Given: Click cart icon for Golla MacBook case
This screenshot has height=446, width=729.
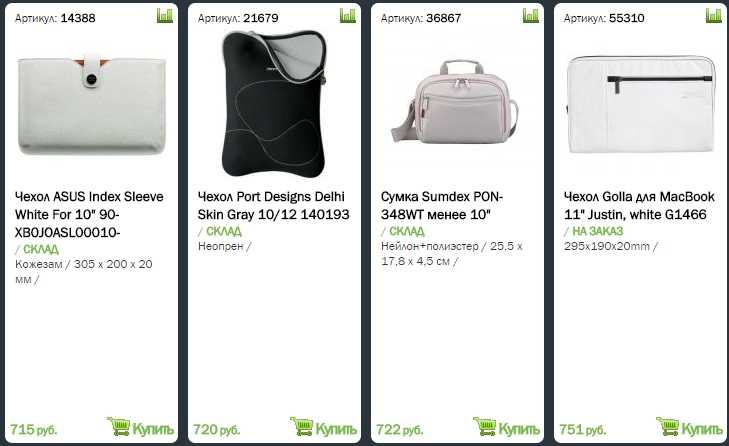Looking at the screenshot, I should coord(668,426).
